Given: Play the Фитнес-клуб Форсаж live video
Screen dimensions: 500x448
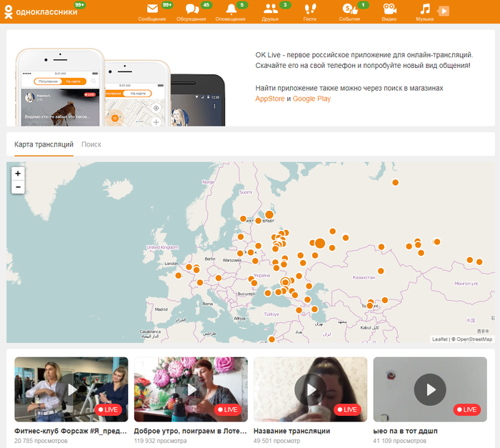Looking at the screenshot, I should 71,389.
